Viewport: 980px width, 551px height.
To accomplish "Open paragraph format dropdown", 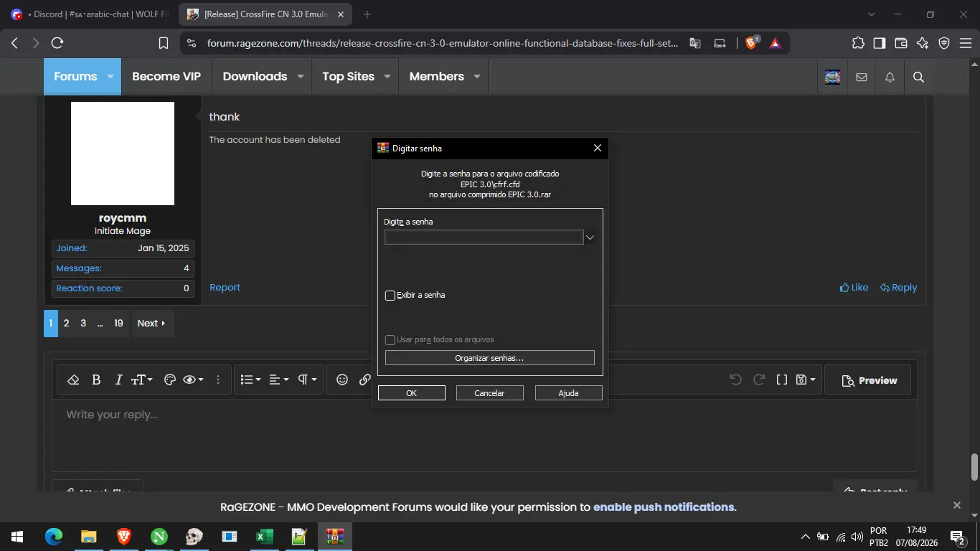I will 307,380.
